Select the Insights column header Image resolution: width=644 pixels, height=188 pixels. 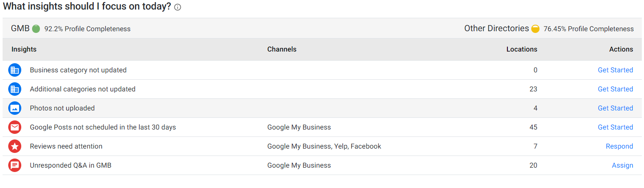coord(24,49)
